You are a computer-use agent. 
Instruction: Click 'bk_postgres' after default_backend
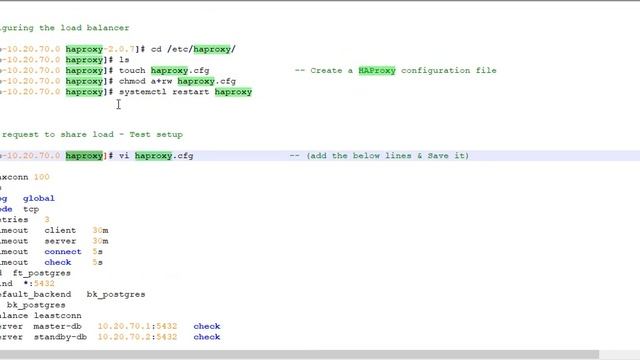[x=116, y=294]
